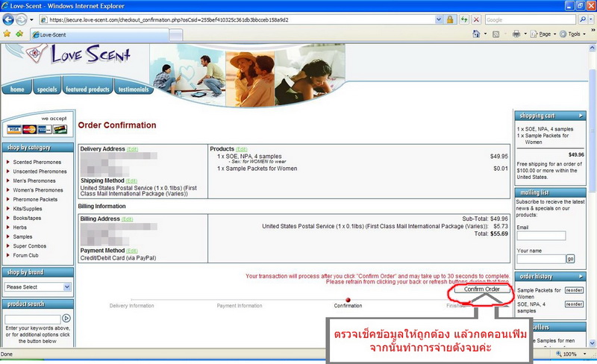Click the mailing list Your name field
Screen dimensions: 597x364
click(x=541, y=259)
